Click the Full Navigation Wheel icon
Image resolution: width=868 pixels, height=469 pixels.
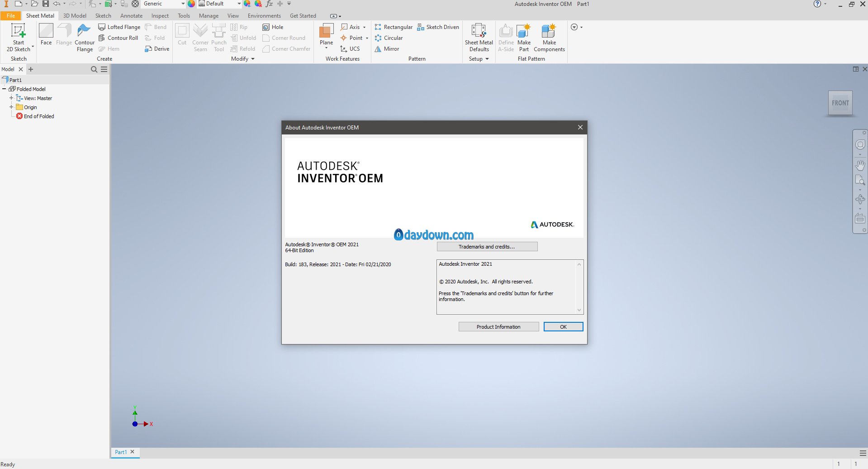860,144
